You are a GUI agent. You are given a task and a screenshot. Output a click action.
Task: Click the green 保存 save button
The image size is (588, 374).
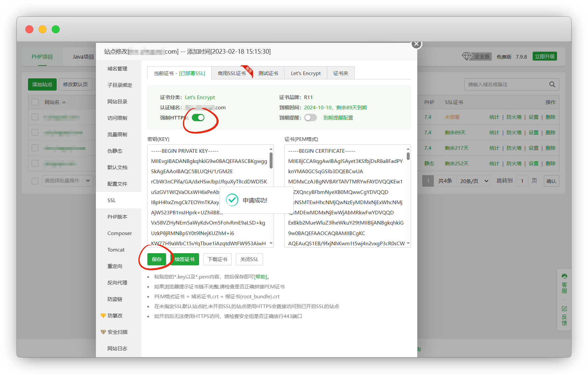(x=157, y=259)
